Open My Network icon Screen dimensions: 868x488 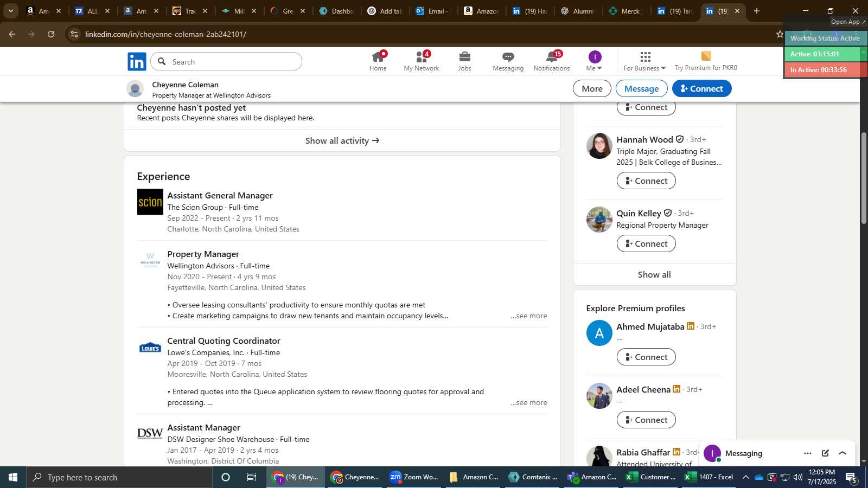(x=422, y=61)
